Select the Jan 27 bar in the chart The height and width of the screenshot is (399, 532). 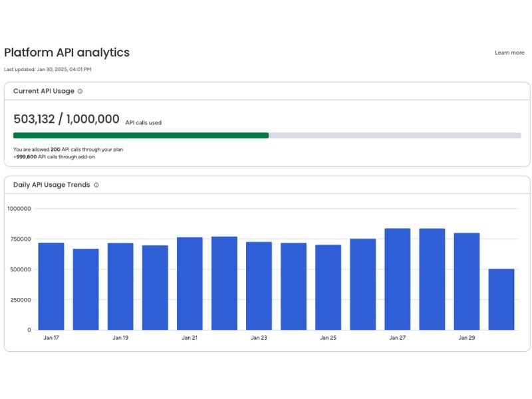pyautogui.click(x=397, y=279)
